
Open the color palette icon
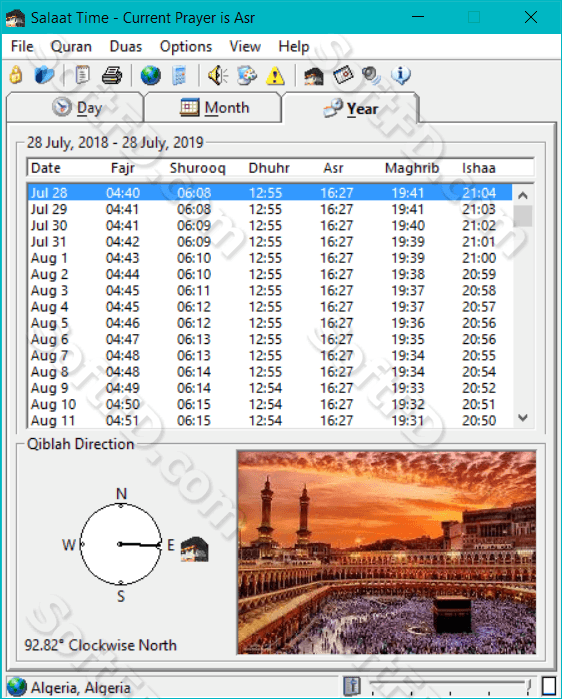pos(247,75)
